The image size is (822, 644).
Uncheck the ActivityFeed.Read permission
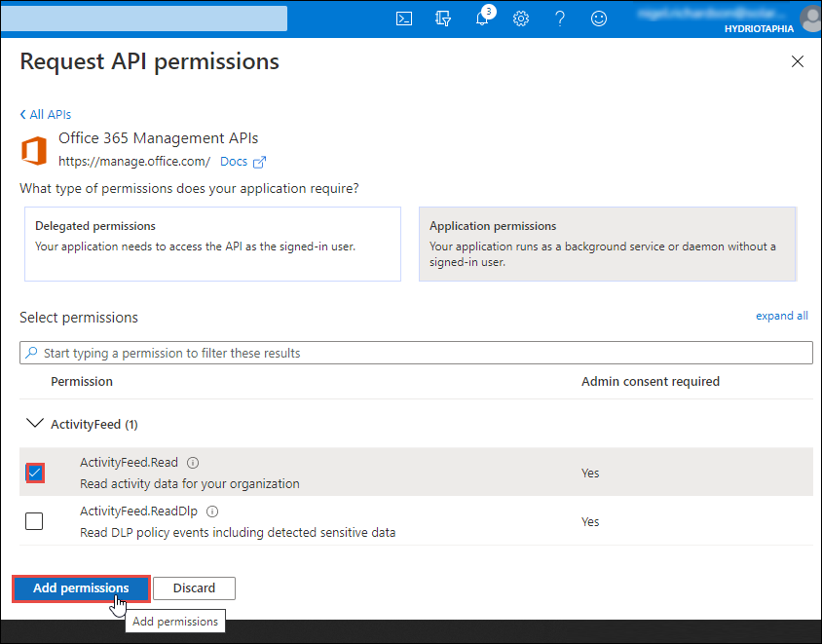[34, 473]
